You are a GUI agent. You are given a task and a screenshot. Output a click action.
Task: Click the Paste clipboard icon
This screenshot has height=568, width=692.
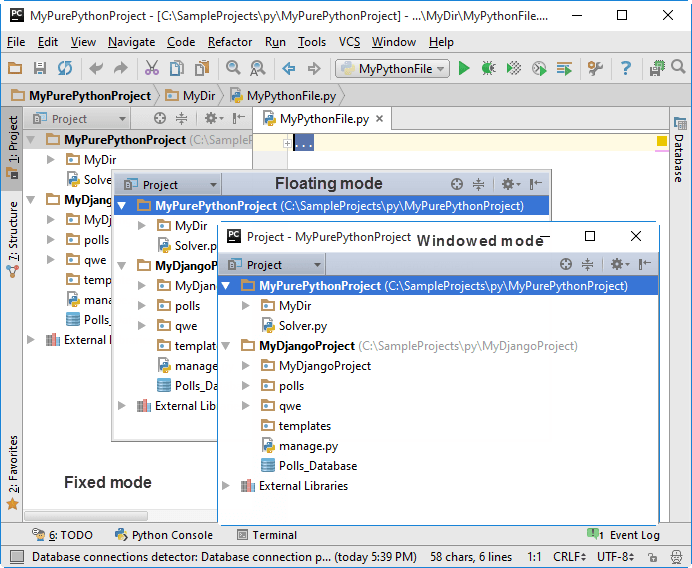pyautogui.click(x=203, y=68)
